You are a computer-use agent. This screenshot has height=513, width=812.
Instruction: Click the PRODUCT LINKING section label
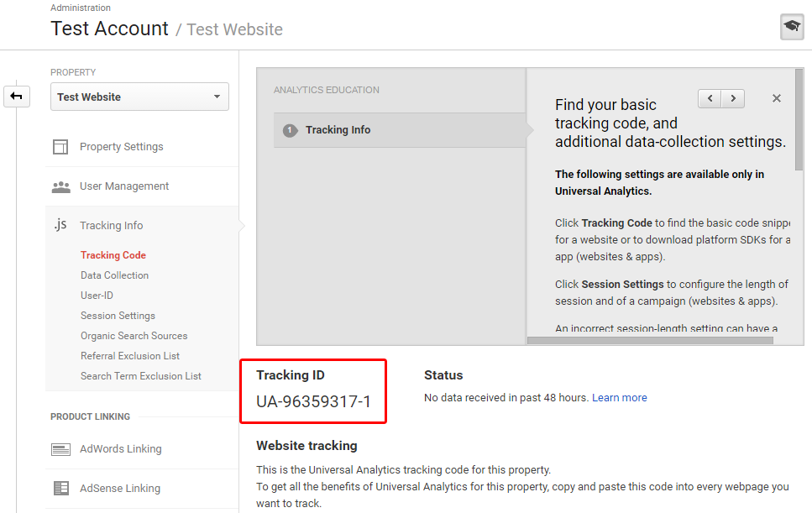click(x=90, y=416)
